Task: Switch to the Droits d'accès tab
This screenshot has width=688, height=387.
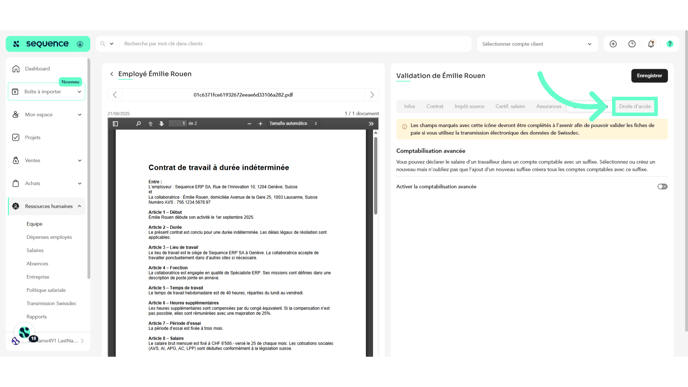Action: pos(635,106)
